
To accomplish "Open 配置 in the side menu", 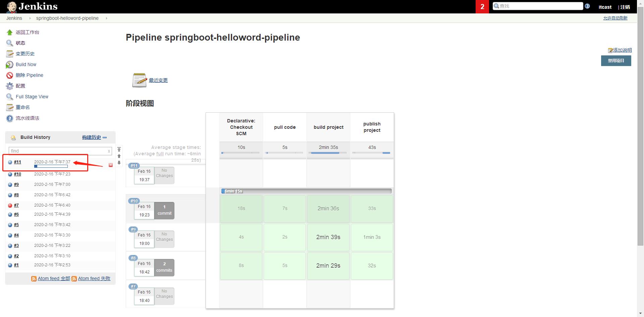I will 20,86.
